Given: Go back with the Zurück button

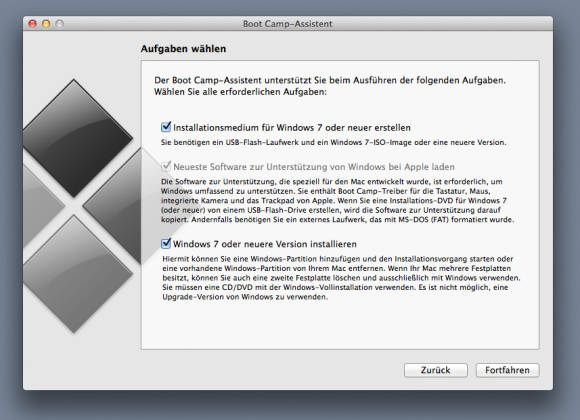Looking at the screenshot, I should (435, 370).
